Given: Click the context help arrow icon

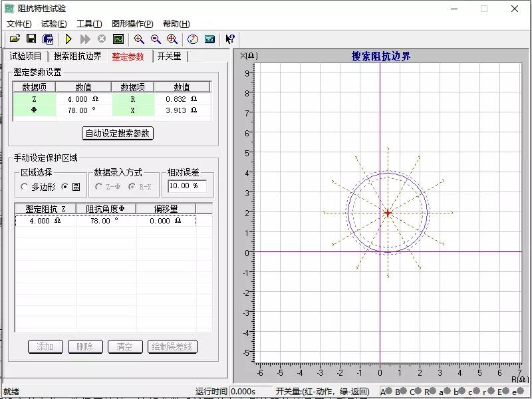Looking at the screenshot, I should [x=230, y=39].
